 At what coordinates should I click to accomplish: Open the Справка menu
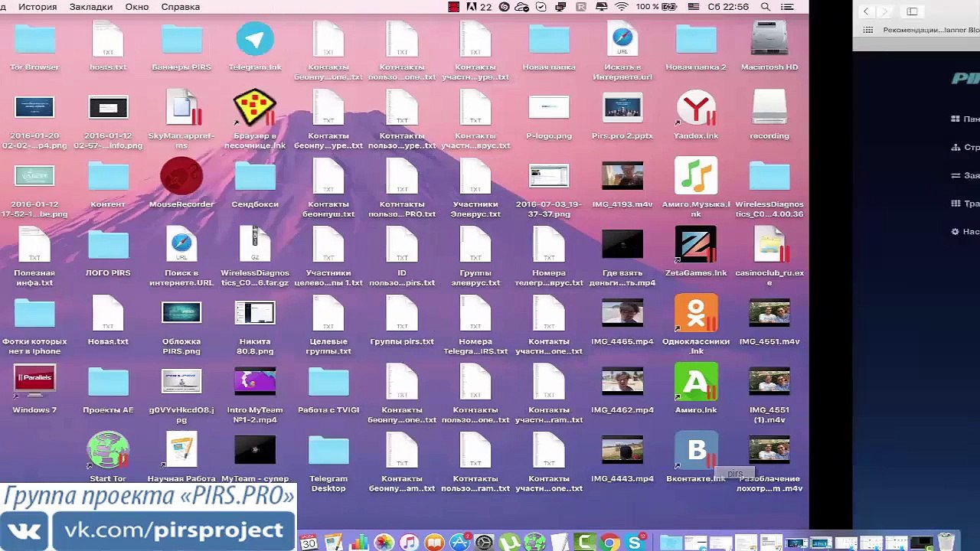pyautogui.click(x=181, y=7)
